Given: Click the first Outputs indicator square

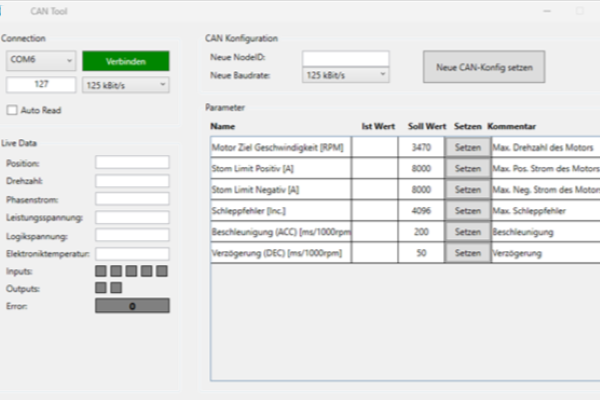Looking at the screenshot, I should coord(101,288).
